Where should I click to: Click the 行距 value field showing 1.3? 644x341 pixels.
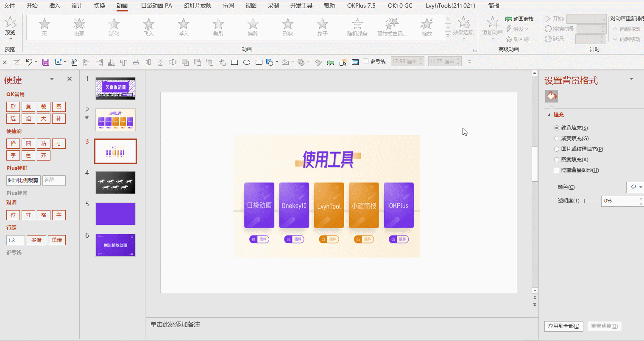(x=16, y=240)
